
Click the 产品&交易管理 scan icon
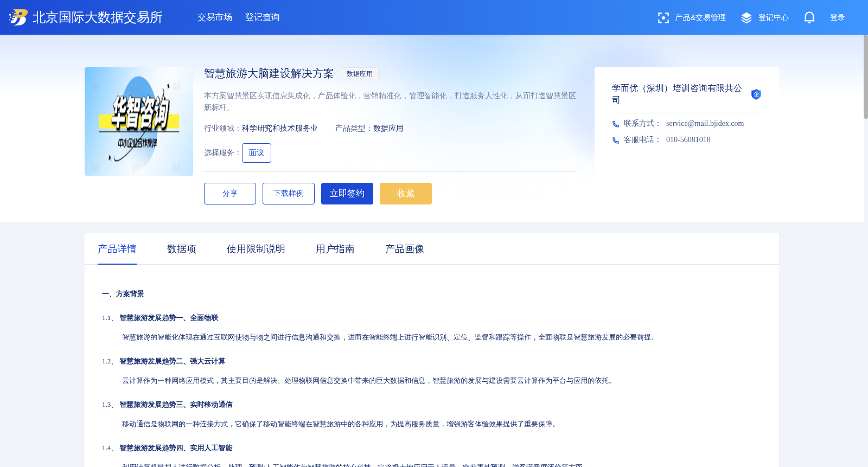tap(663, 18)
